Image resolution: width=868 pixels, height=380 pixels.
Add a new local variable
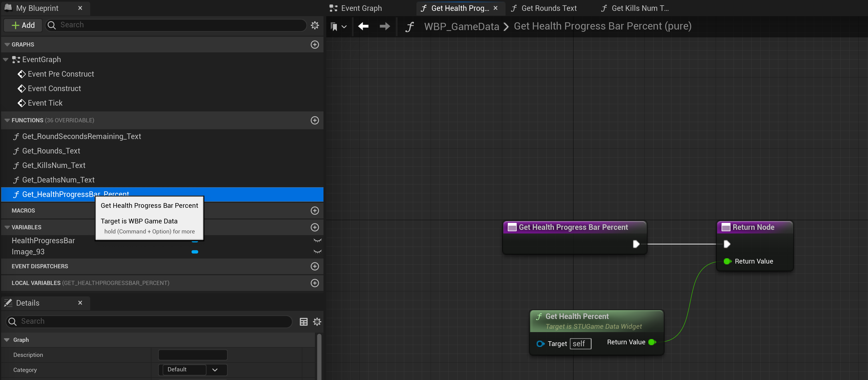tap(315, 283)
